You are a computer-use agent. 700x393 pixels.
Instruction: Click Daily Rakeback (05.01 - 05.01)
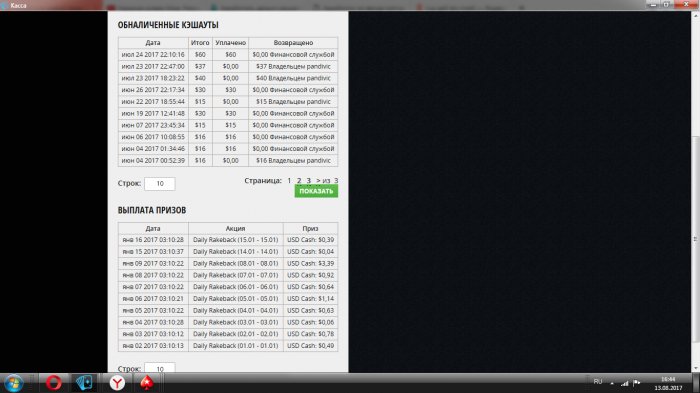click(x=236, y=299)
